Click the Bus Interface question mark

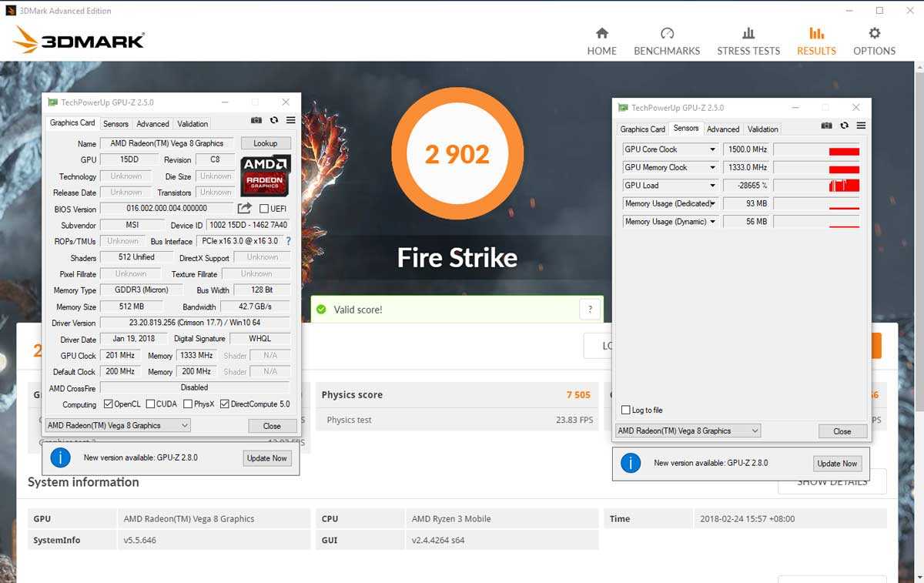tap(288, 241)
